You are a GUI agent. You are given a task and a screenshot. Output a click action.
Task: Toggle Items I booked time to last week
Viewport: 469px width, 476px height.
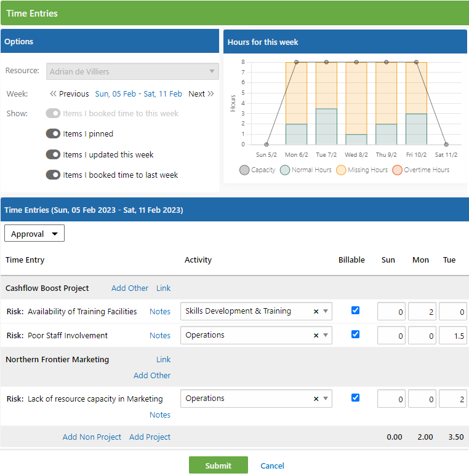(x=53, y=175)
